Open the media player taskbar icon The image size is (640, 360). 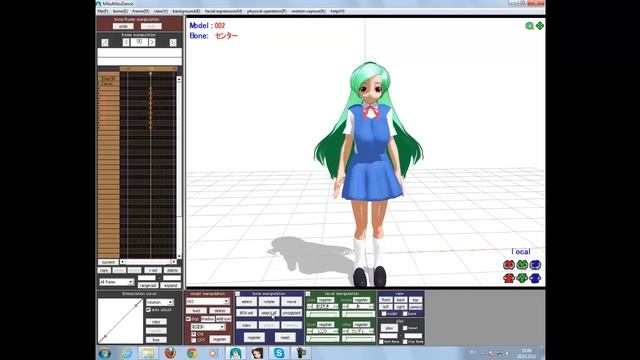213,353
